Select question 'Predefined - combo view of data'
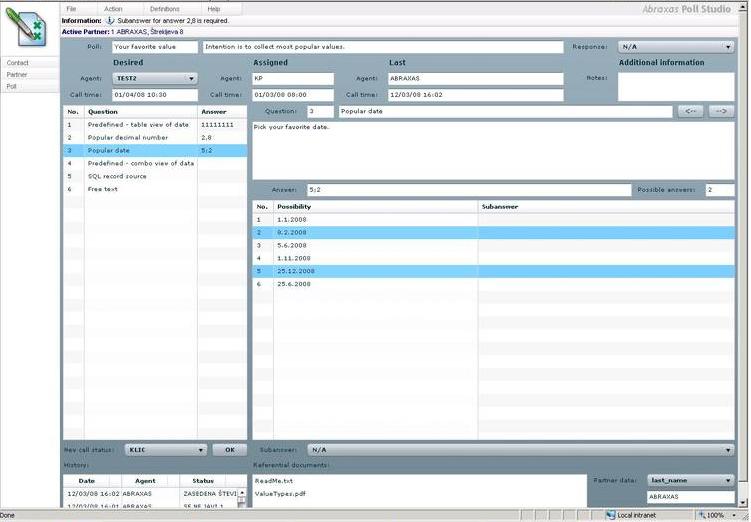 [155, 163]
